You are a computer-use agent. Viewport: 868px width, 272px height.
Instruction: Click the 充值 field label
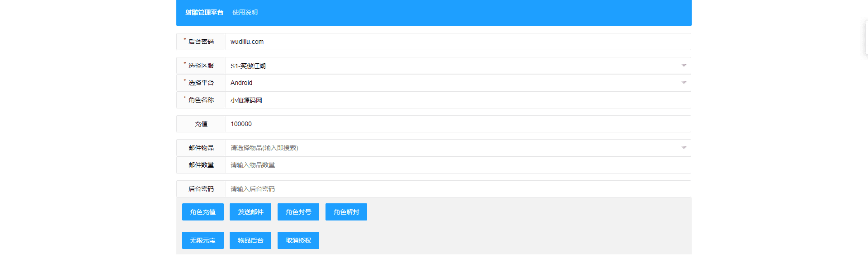(201, 124)
